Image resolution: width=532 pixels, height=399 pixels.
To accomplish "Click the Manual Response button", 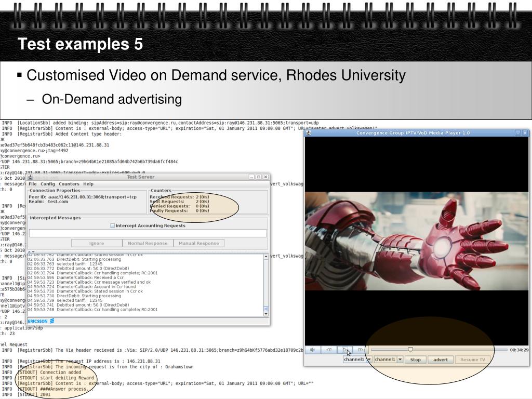I will tap(198, 243).
